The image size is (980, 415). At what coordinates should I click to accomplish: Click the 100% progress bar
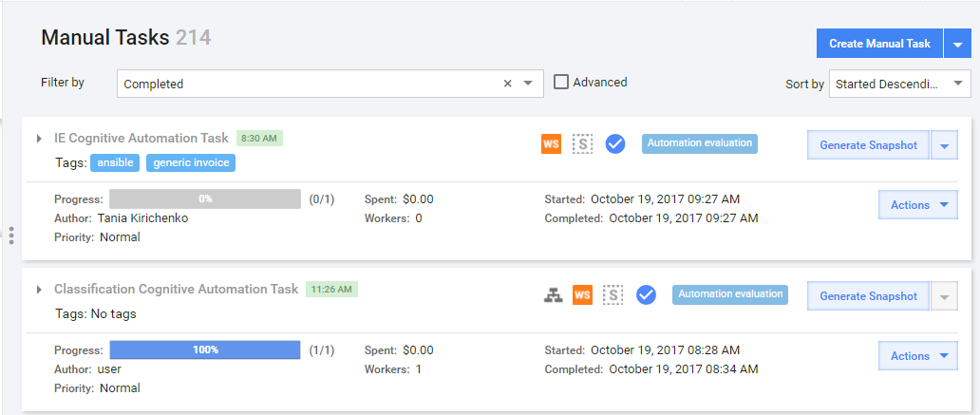point(205,350)
